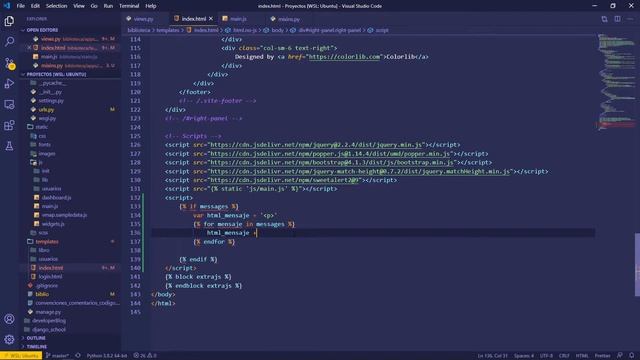The image size is (640, 360).
Task: Open the Selection menu
Action: tap(56, 6)
